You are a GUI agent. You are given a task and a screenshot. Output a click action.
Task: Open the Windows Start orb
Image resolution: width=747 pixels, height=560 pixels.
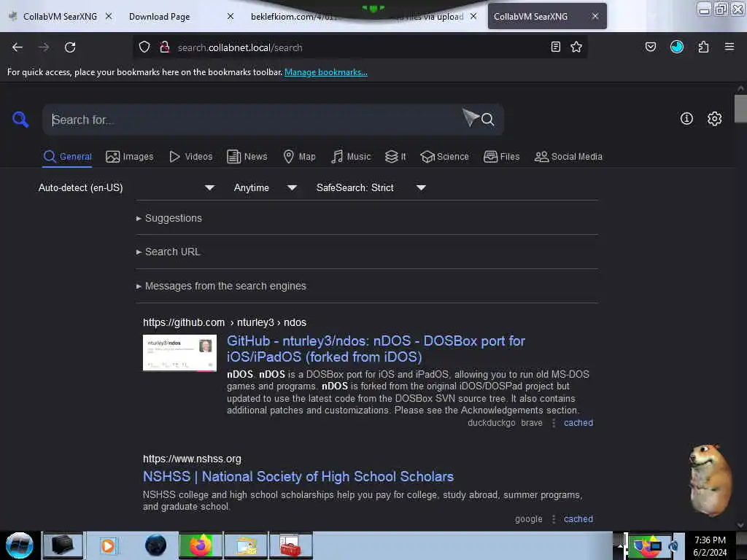pyautogui.click(x=20, y=545)
